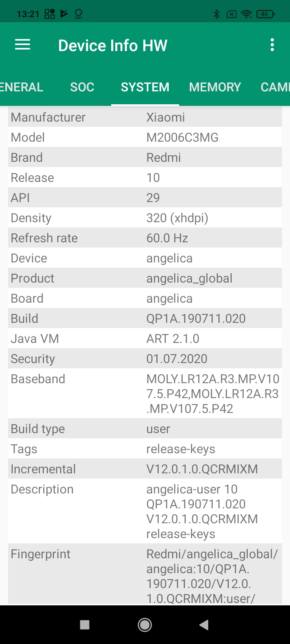Tap the Fingerprint row value

click(x=212, y=576)
